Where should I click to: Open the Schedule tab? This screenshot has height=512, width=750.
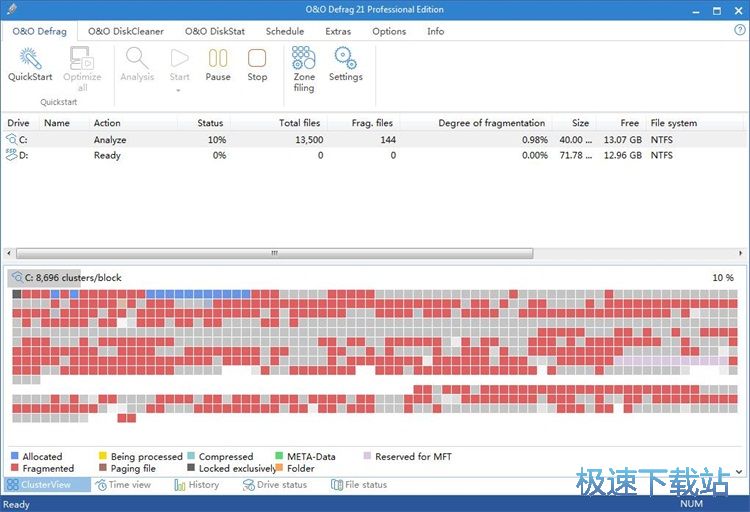click(285, 31)
